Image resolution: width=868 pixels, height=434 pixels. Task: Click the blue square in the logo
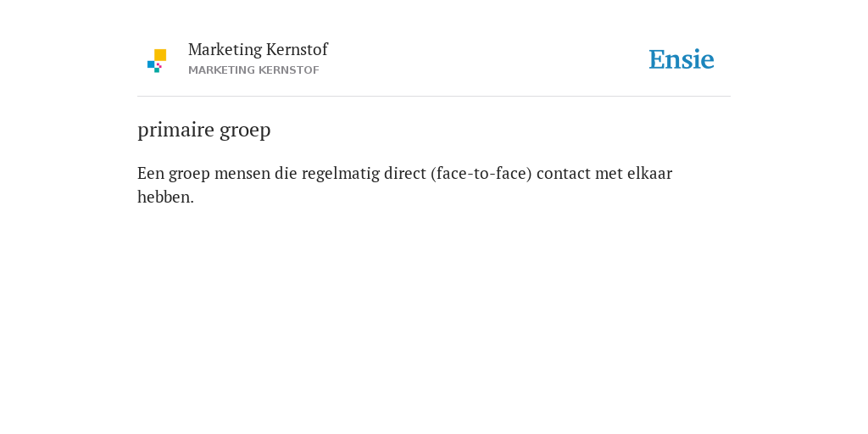coord(151,64)
